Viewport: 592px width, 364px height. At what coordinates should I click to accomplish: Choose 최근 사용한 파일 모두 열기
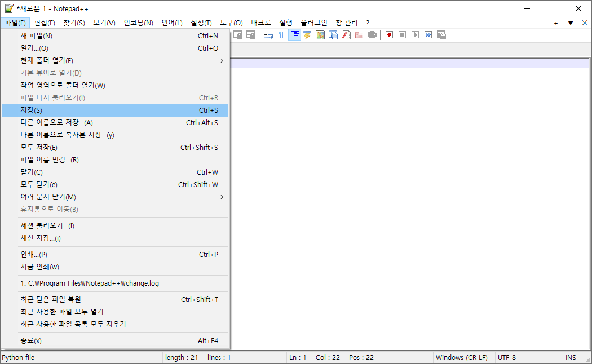point(115,312)
